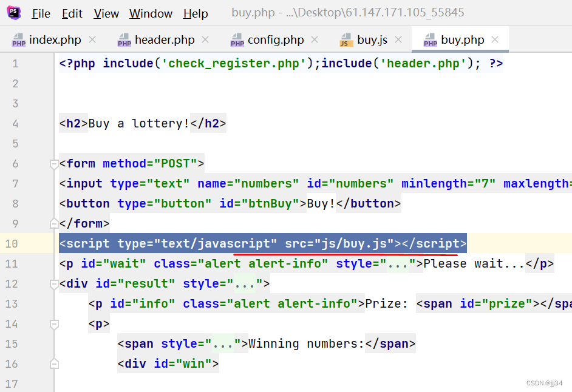Click 'check_register.php' string in line 1
The width and height of the screenshot is (572, 392).
pyautogui.click(x=233, y=64)
